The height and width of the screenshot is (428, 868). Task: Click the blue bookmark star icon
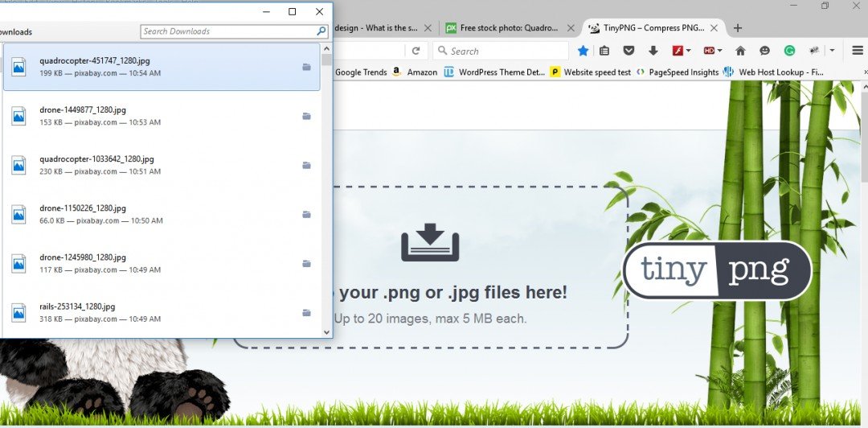[x=583, y=51]
